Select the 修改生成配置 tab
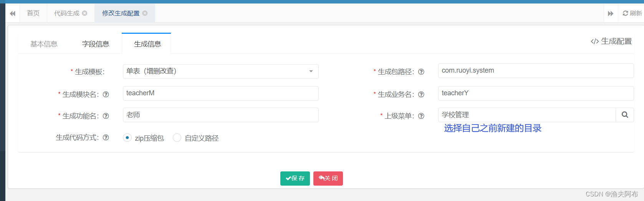The height and width of the screenshot is (201, 644). tap(121, 13)
